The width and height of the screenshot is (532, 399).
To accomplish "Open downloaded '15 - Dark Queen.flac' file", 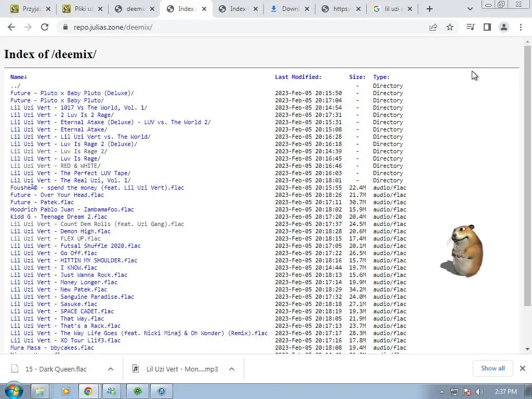I will tap(56, 369).
